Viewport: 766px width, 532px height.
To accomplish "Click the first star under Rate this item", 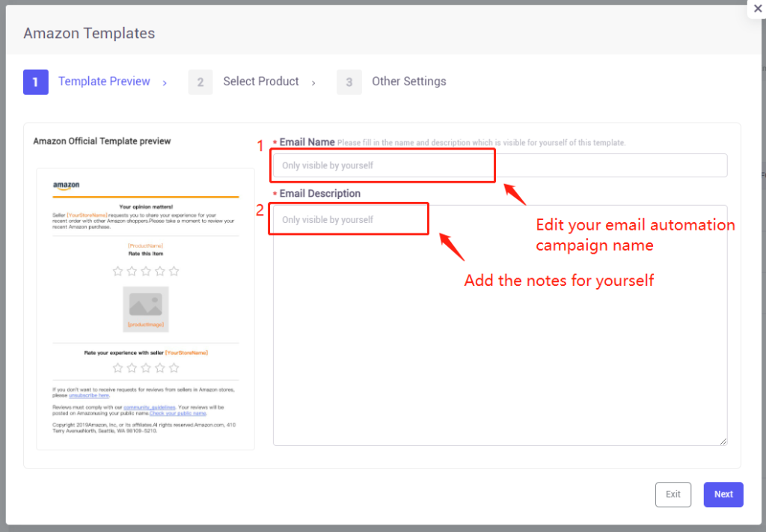I will (117, 271).
